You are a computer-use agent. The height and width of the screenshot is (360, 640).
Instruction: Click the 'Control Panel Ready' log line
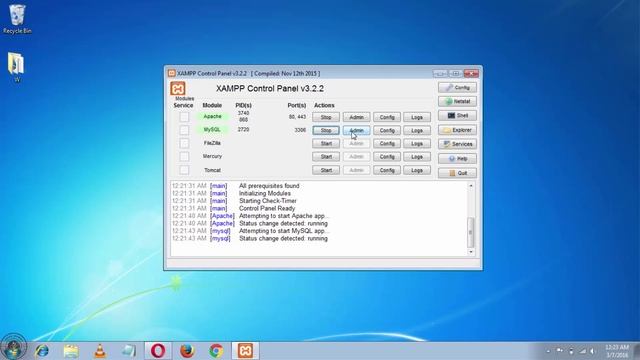tap(267, 208)
